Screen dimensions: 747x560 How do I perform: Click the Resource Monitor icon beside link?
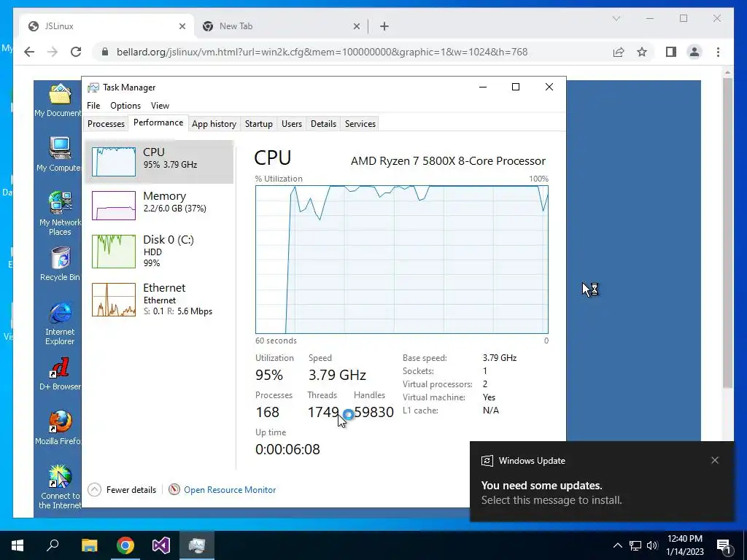pos(174,489)
